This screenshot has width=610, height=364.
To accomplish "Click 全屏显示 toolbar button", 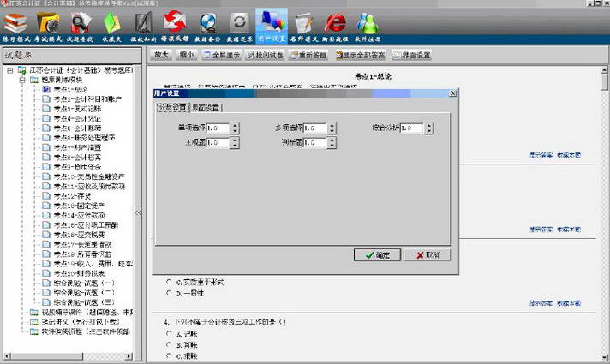I will pos(221,55).
